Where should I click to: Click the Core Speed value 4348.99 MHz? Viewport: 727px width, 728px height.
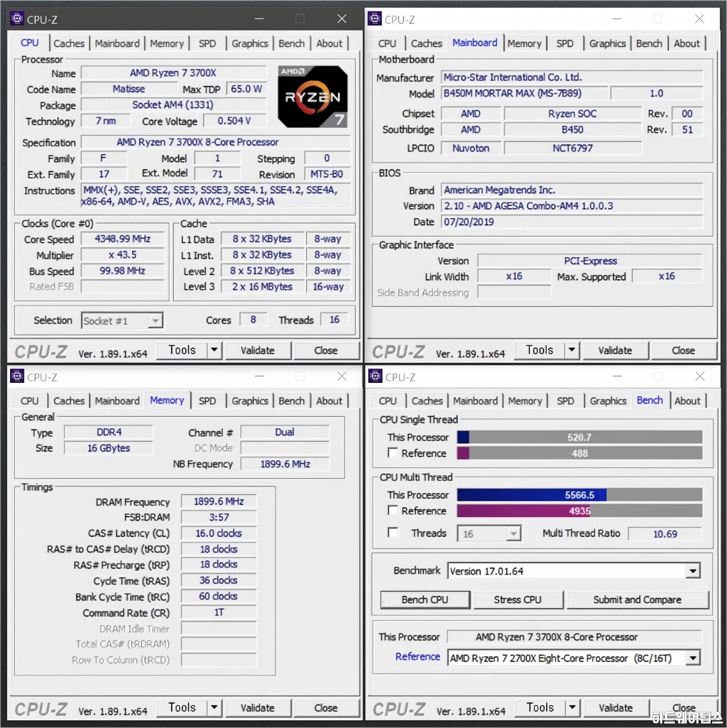click(x=123, y=239)
